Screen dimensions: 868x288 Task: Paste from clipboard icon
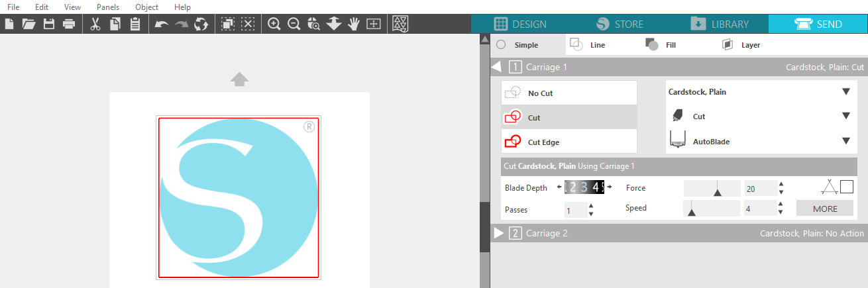click(x=135, y=24)
